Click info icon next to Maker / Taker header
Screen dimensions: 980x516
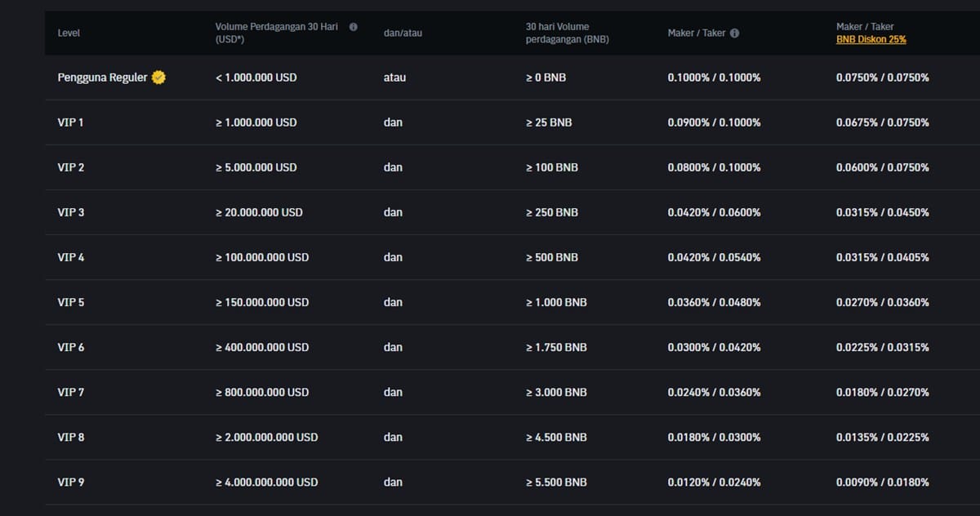click(734, 33)
